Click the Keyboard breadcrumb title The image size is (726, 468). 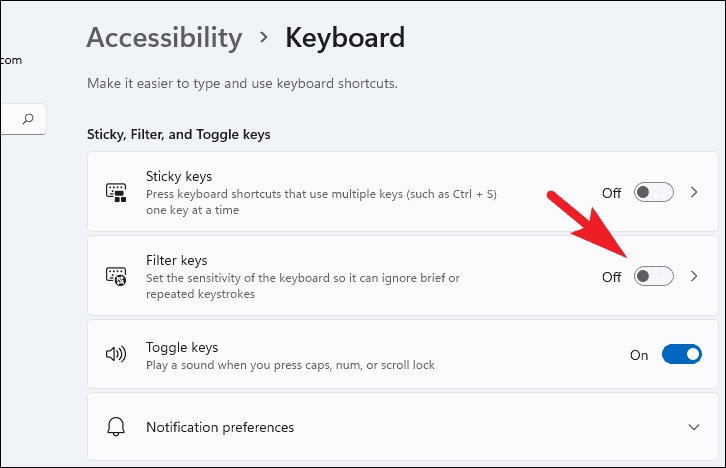345,38
